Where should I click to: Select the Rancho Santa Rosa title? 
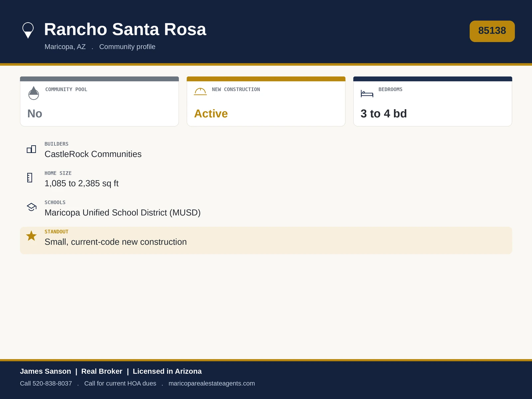tap(125, 29)
